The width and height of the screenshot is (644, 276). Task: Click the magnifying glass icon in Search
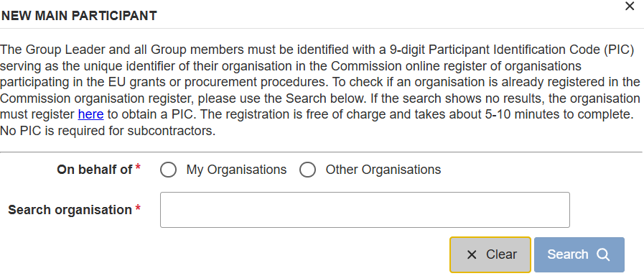603,255
